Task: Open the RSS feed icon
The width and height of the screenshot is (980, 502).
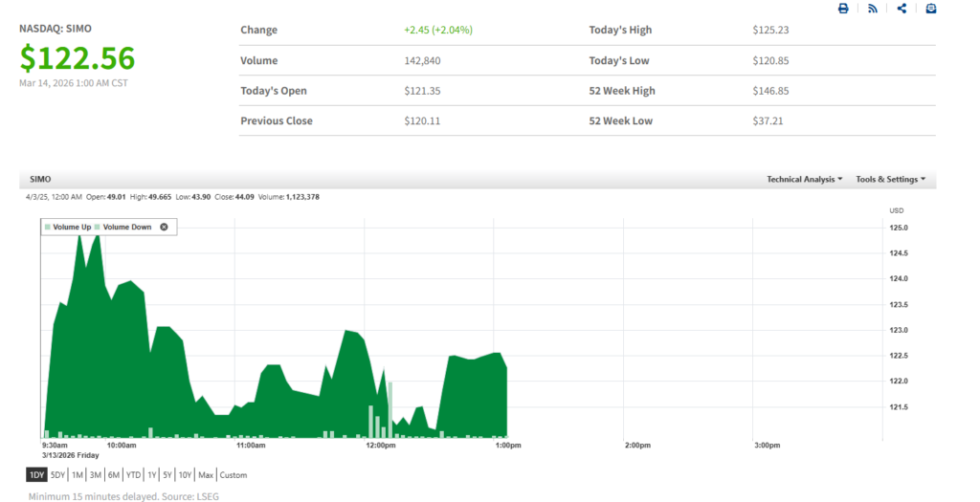Action: coord(873,9)
